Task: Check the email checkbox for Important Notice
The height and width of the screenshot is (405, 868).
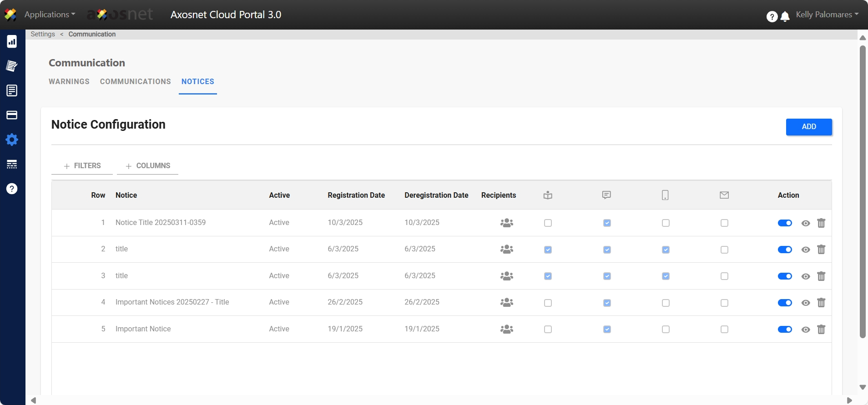Action: click(724, 330)
